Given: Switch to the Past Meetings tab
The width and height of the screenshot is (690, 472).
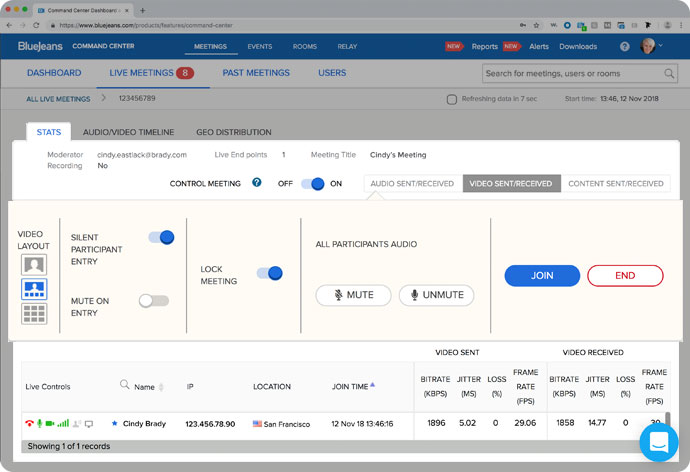Looking at the screenshot, I should 256,73.
